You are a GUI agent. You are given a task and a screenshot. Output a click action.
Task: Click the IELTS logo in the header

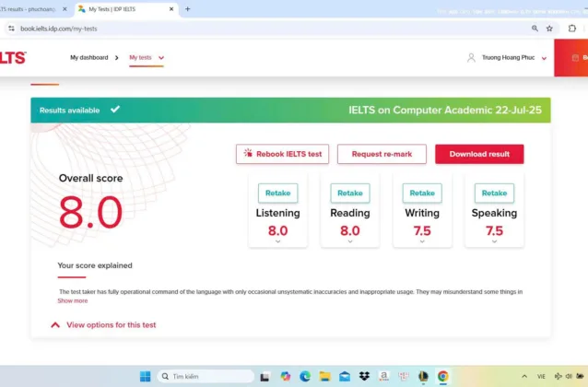[13, 57]
